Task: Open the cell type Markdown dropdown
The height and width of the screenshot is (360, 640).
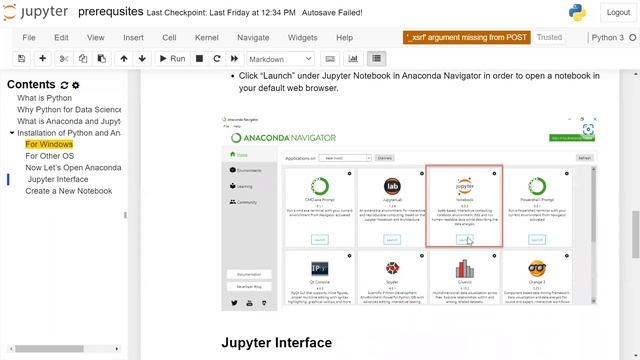Action: 280,59
